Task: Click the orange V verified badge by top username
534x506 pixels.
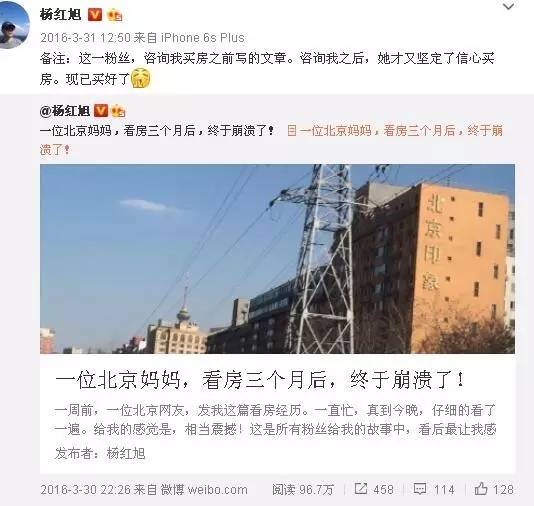Action: 95,15
